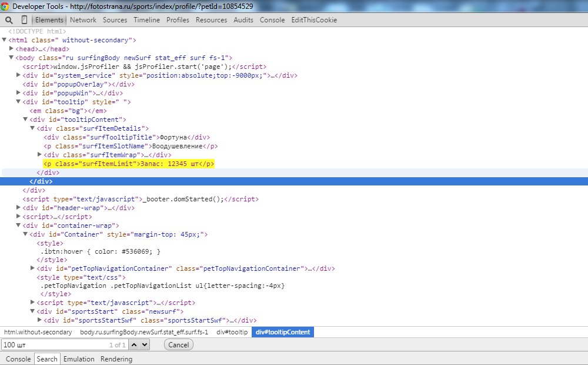Expand the header-wrap div node
Screen dimensions: 588x365
(18, 207)
